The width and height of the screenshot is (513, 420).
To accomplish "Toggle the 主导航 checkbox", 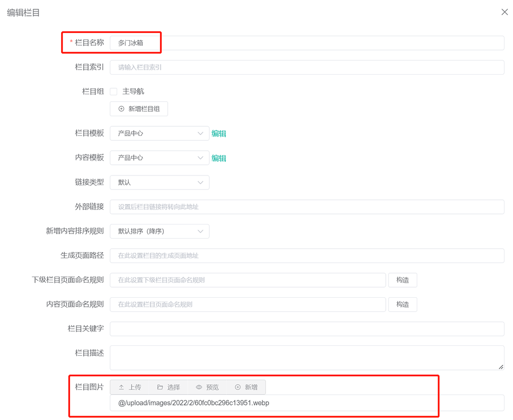I will tap(114, 92).
